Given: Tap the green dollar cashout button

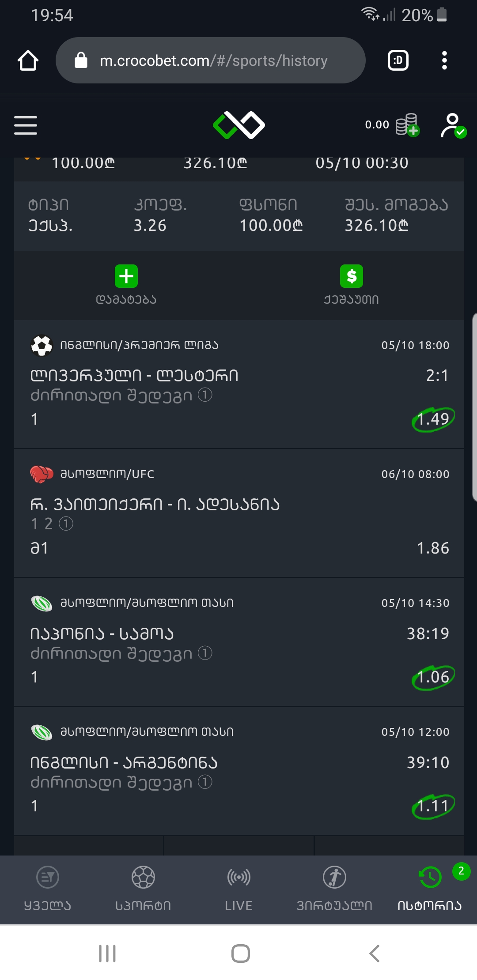Looking at the screenshot, I should tap(352, 276).
